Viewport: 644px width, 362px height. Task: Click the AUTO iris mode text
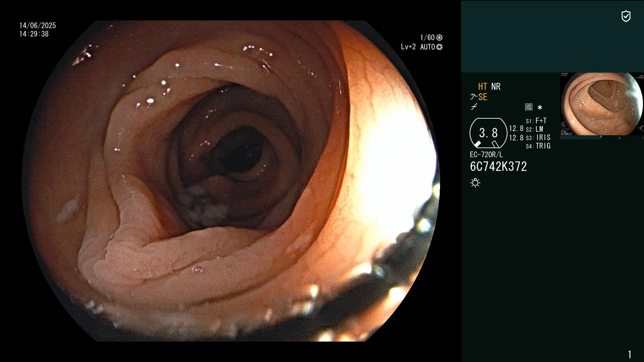click(428, 47)
